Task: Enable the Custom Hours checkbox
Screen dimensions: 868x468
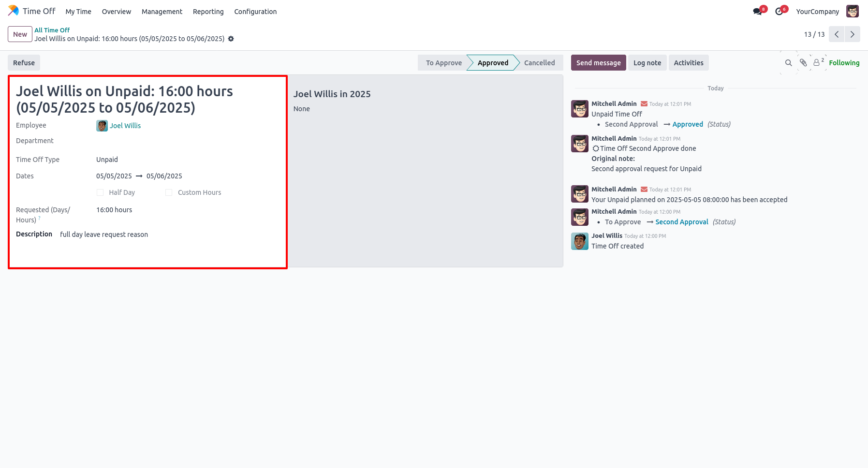Action: (169, 192)
